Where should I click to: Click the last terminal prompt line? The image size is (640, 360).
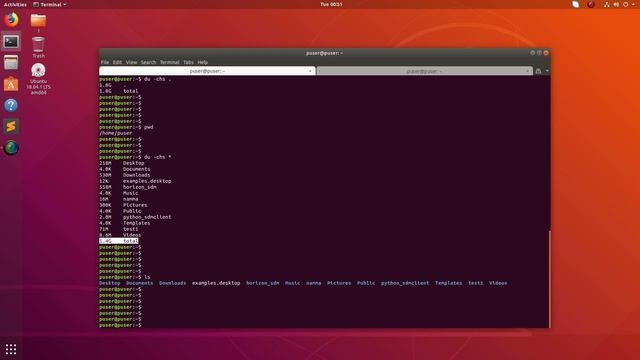coord(120,325)
